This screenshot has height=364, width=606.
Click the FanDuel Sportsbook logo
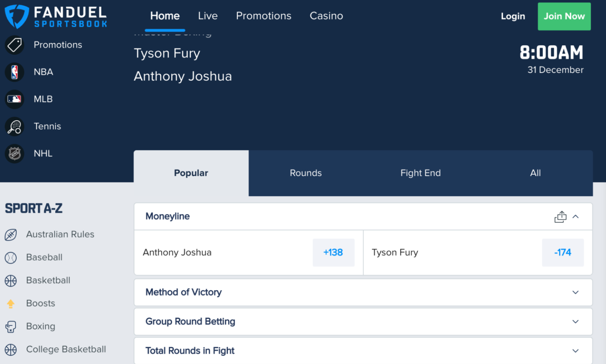pos(56,16)
